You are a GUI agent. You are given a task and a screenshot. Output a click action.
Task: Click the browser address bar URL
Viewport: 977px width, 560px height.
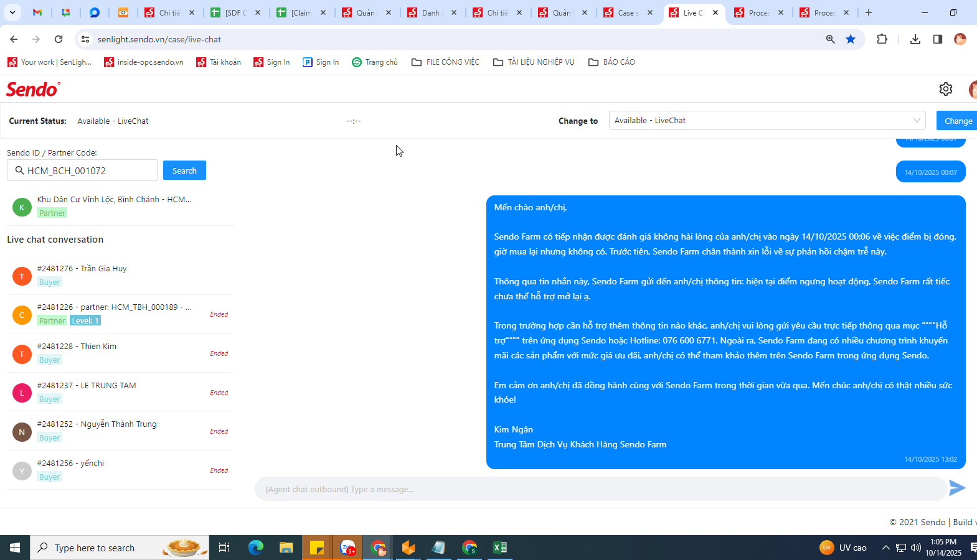point(159,39)
